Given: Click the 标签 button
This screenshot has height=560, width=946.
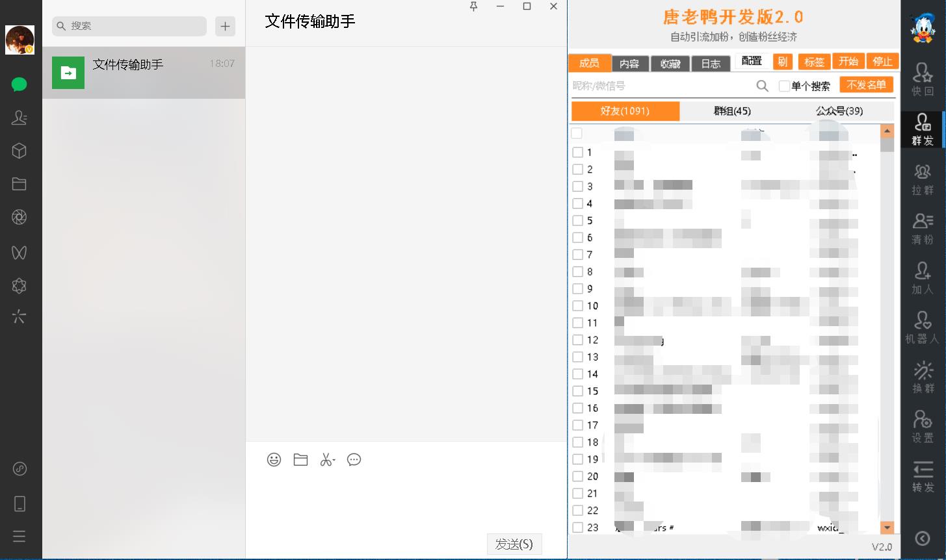Looking at the screenshot, I should pyautogui.click(x=814, y=62).
